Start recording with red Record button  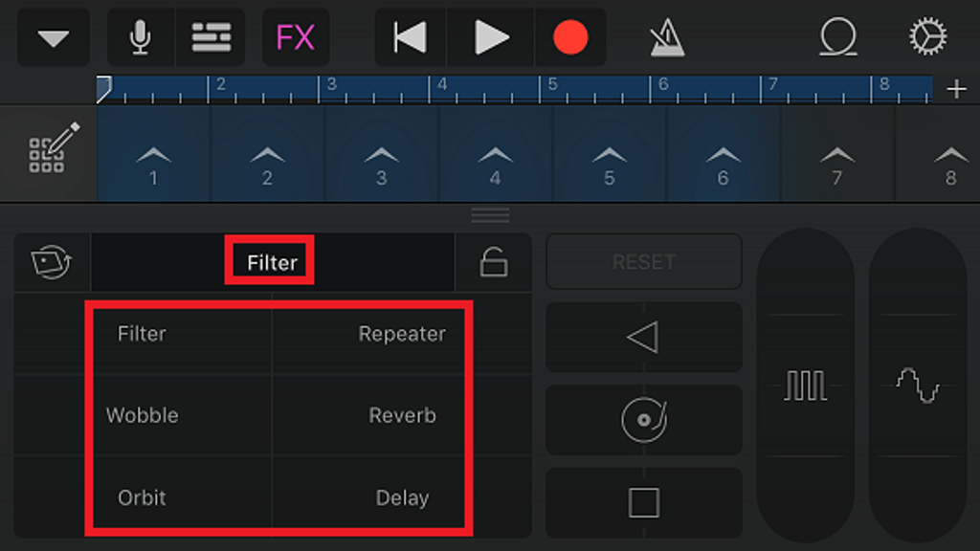click(x=570, y=37)
